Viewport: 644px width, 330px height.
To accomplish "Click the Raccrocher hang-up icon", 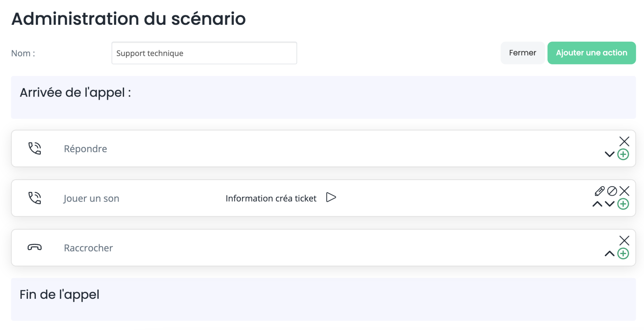I will [x=35, y=248].
